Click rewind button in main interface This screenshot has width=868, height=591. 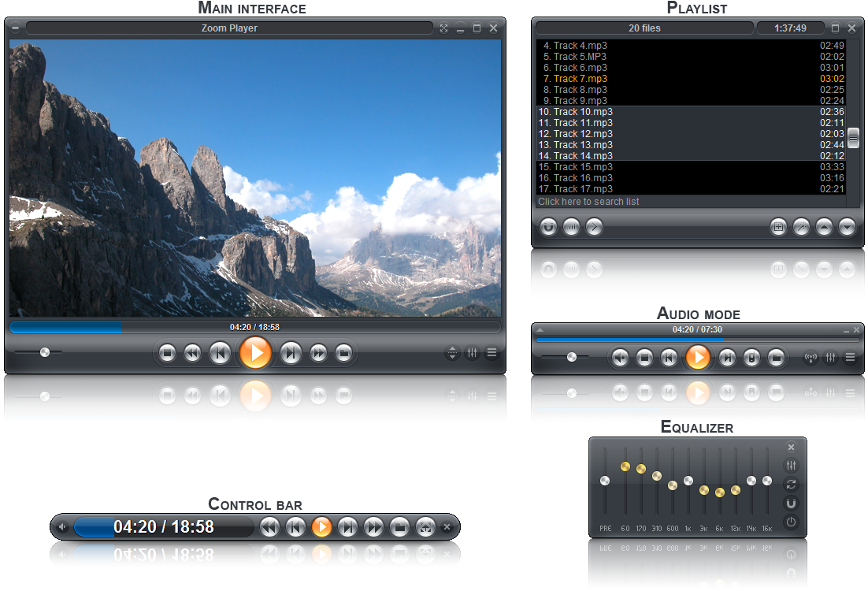pos(193,353)
